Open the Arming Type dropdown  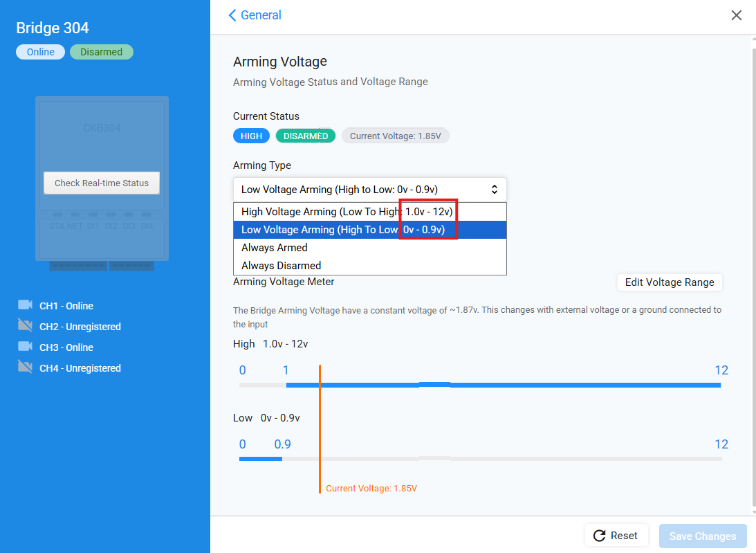tap(369, 190)
